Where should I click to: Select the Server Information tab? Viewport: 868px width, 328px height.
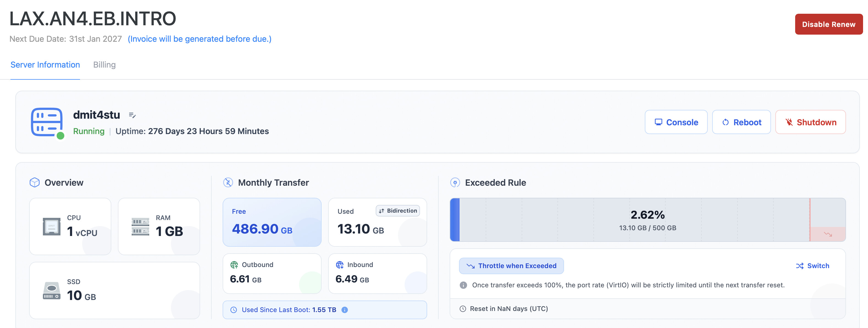pyautogui.click(x=45, y=65)
